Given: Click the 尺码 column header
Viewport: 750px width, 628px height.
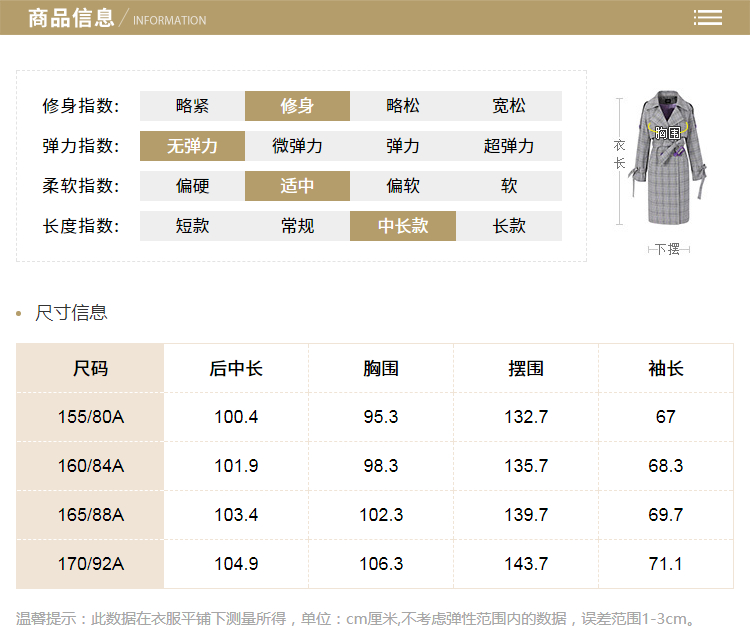Looking at the screenshot, I should click(x=90, y=369).
